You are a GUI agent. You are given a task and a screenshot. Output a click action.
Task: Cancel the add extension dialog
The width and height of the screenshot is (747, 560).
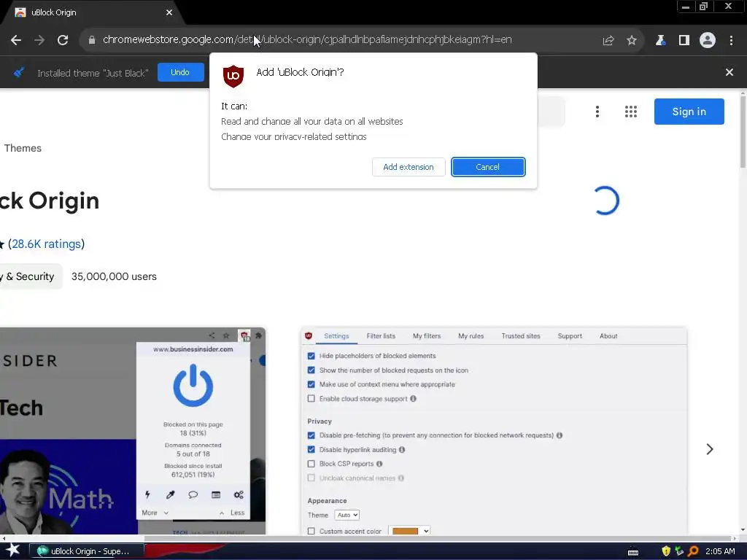coord(488,167)
